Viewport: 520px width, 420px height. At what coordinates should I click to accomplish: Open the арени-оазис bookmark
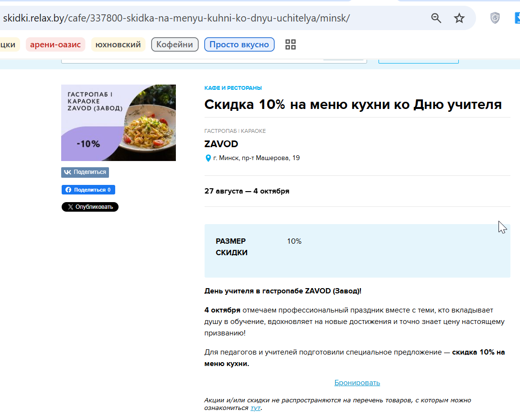[55, 44]
